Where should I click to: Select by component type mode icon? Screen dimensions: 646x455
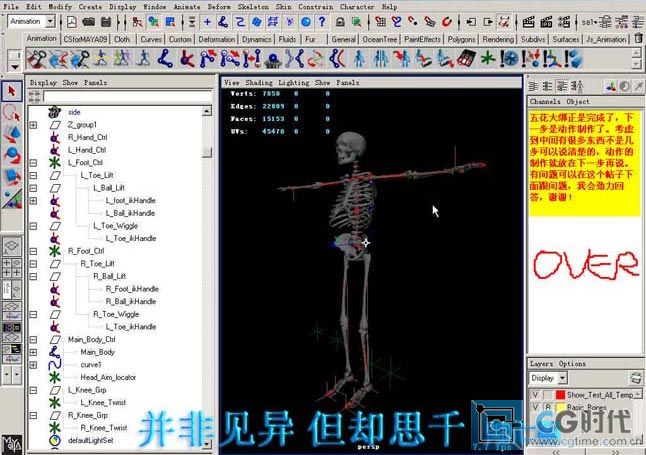[170, 22]
